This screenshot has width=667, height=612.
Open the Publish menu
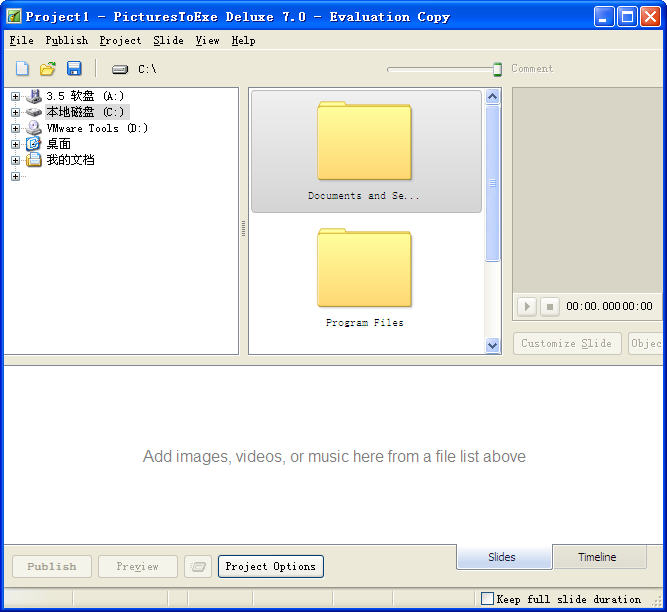pyautogui.click(x=67, y=40)
